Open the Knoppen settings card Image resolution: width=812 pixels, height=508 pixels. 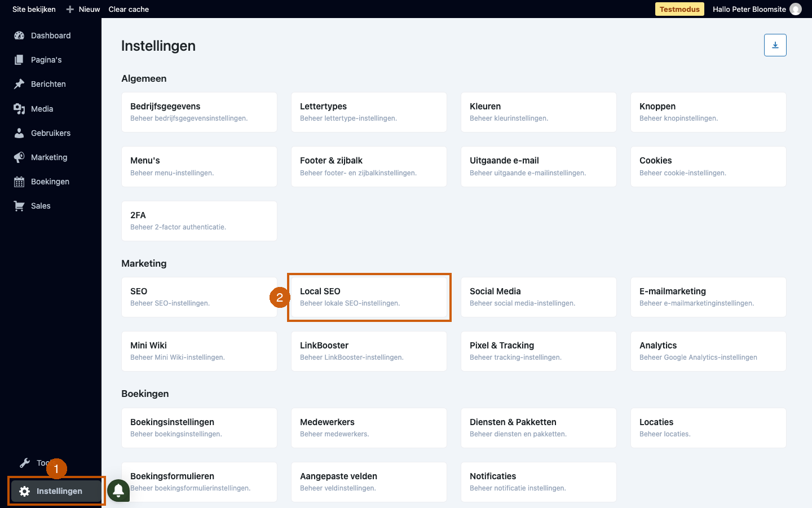click(708, 112)
